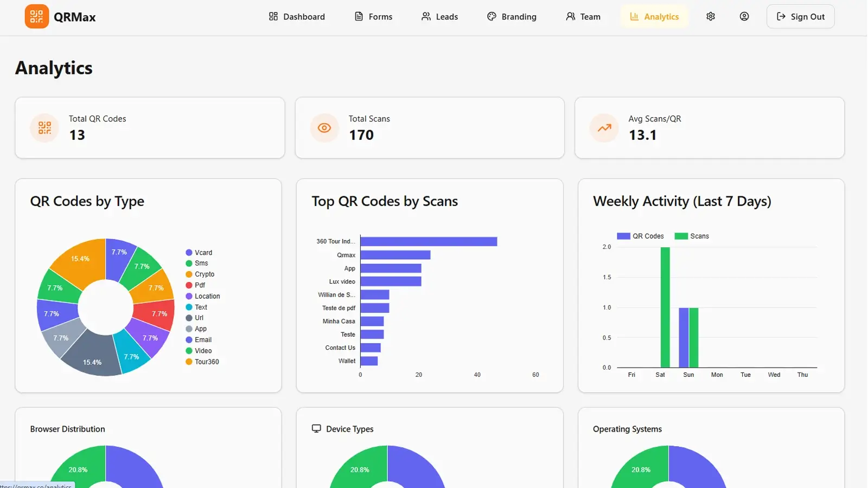
Task: Click the Total QR Codes icon
Action: (x=44, y=128)
